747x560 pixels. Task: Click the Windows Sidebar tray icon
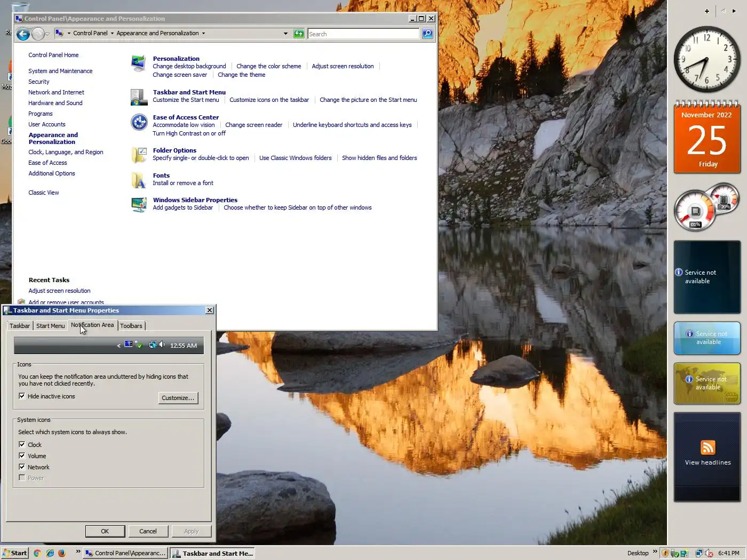[685, 553]
